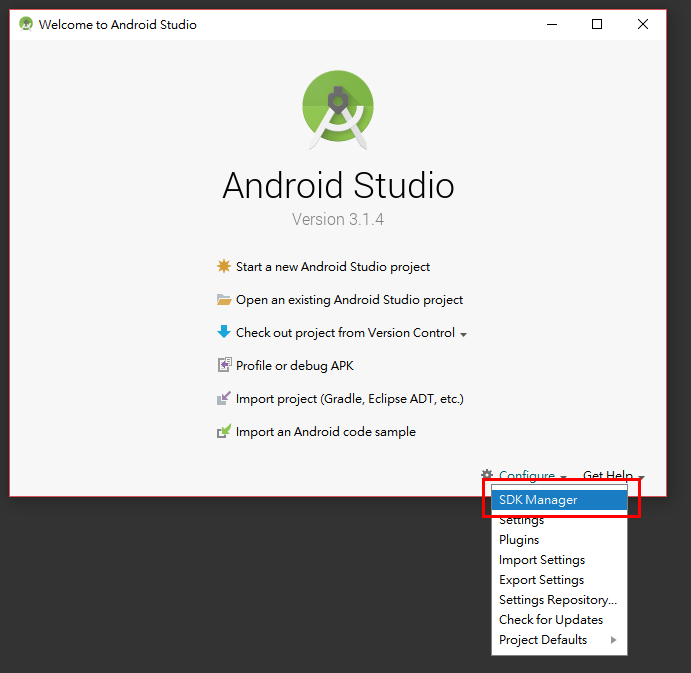Screen dimensions: 691x673
Task: Expand the Version Control dropdown arrow
Action: coord(463,335)
